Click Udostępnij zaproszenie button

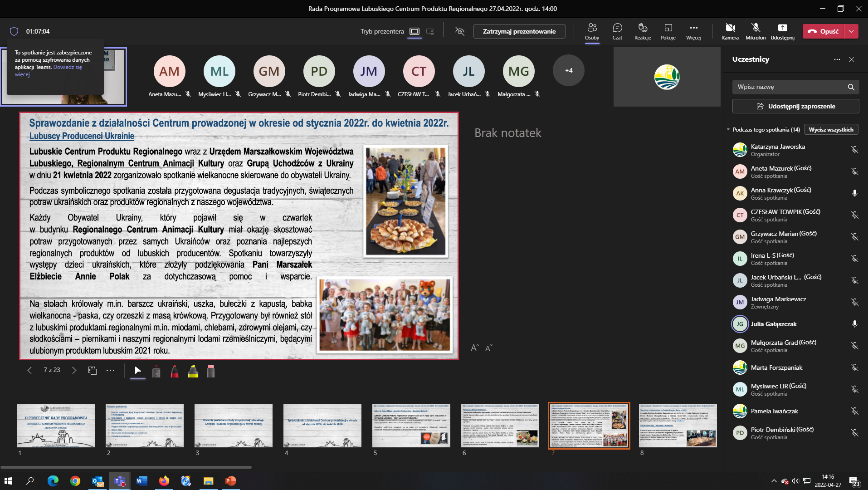[x=795, y=106]
